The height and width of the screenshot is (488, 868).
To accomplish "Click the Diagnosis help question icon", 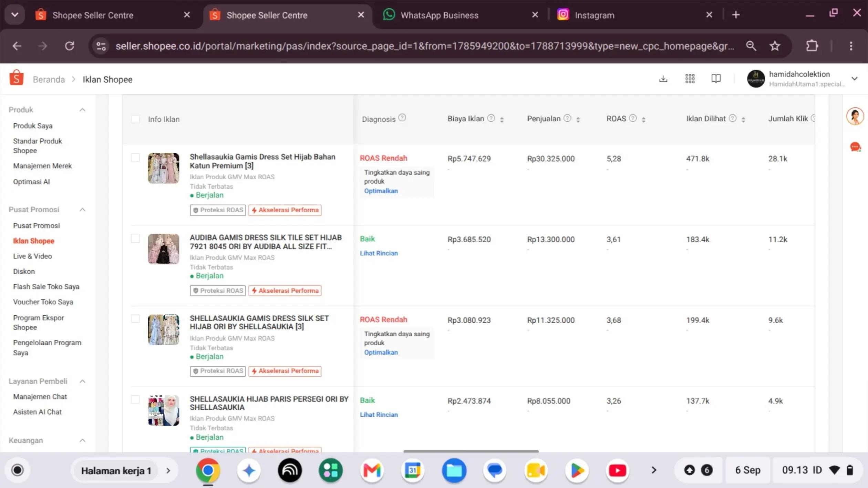I will click(402, 118).
